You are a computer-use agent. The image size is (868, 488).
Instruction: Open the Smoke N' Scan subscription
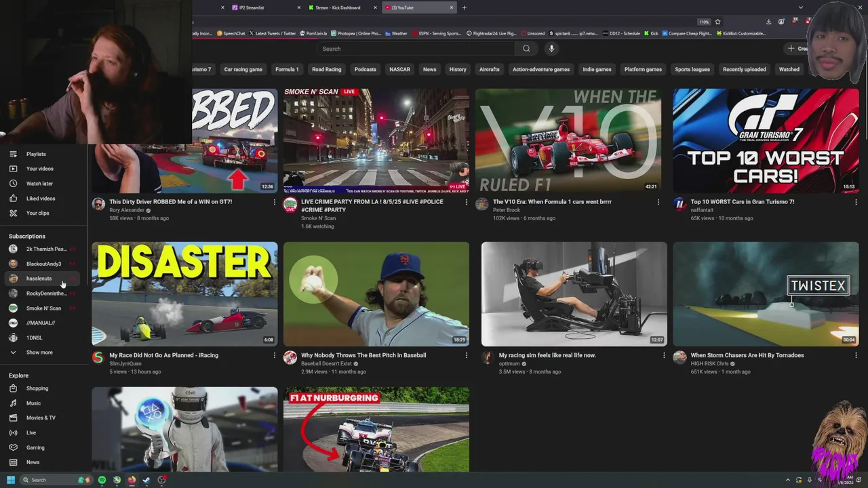(x=42, y=308)
